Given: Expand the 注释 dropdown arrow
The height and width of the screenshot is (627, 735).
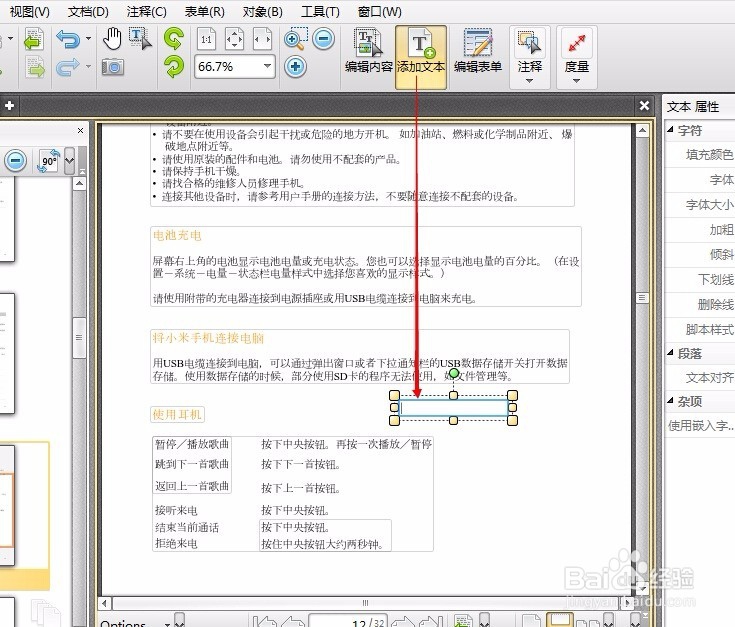Looking at the screenshot, I should 530,81.
